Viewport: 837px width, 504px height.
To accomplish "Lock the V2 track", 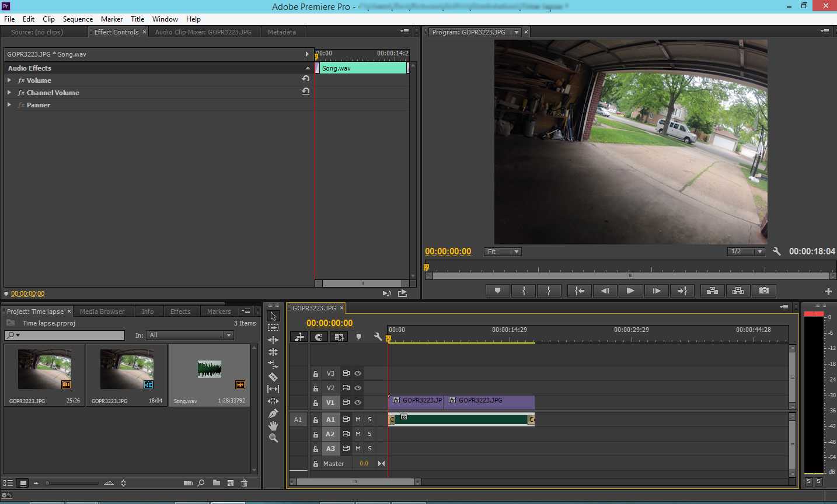I will tap(316, 388).
